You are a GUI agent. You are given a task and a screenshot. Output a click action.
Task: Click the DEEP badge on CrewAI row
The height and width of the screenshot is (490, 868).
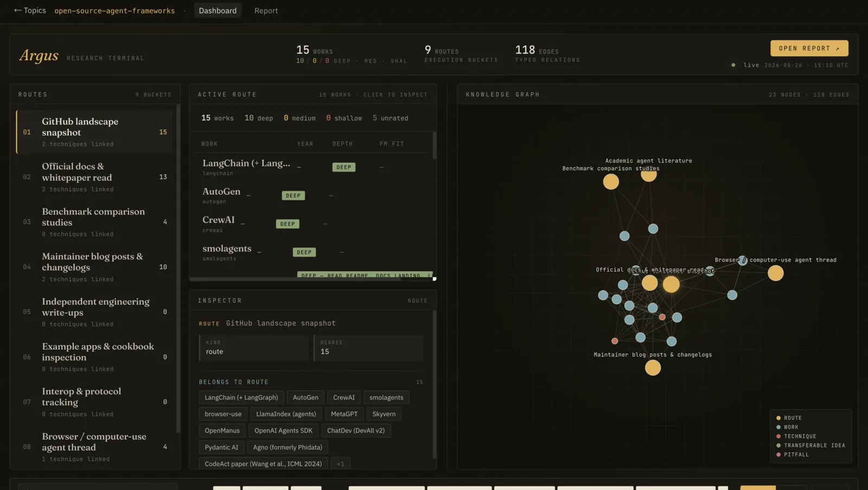click(x=288, y=224)
